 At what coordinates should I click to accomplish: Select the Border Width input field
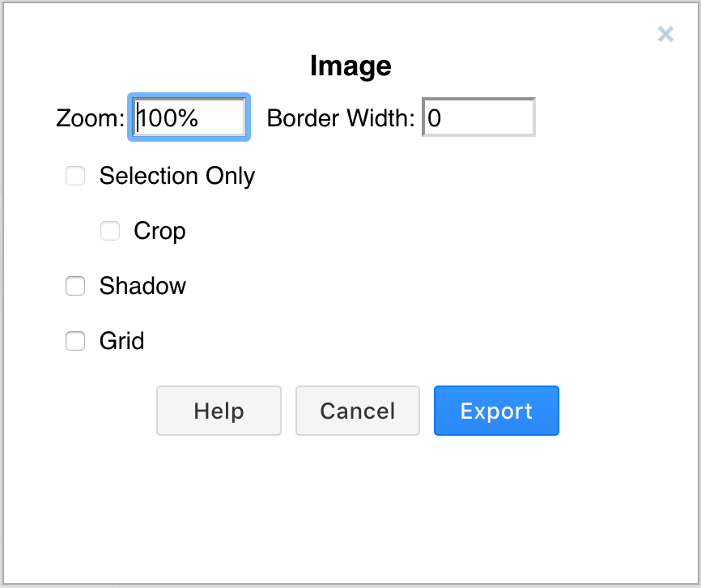(x=478, y=117)
